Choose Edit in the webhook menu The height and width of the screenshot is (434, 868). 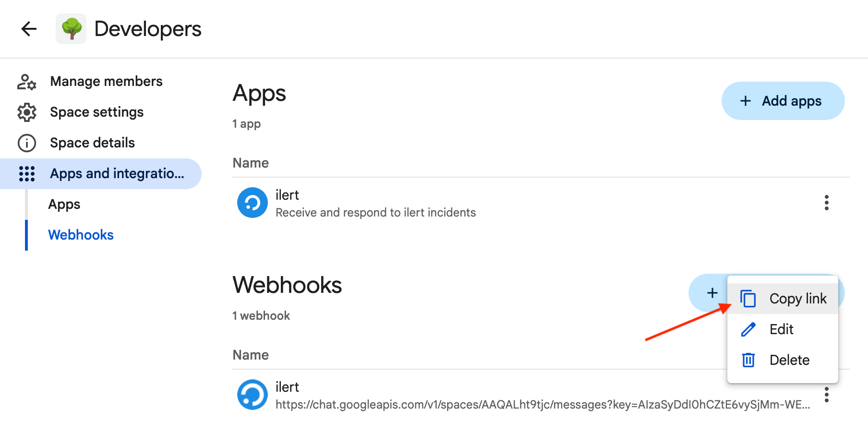pos(781,329)
